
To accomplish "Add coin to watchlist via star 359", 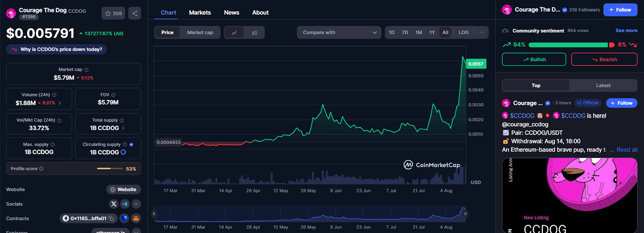I will (x=113, y=13).
